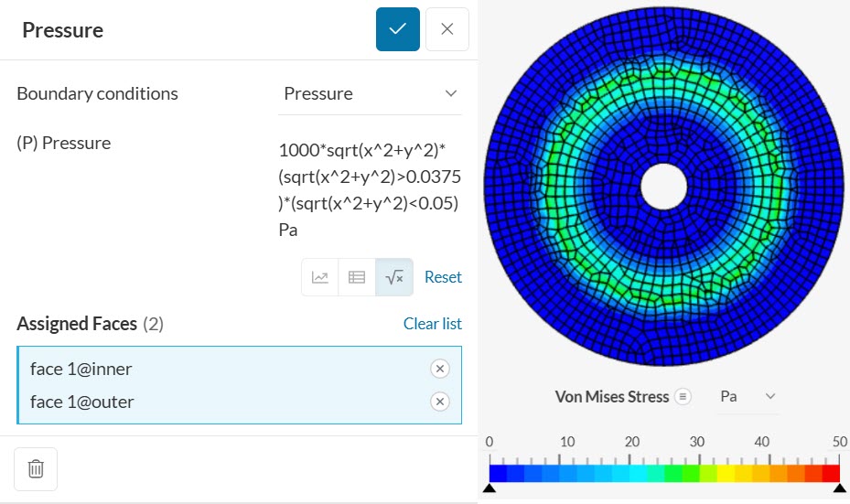Viewport: 850px width, 504px height.
Task: Remove face 1@inner from the list
Action: (439, 369)
